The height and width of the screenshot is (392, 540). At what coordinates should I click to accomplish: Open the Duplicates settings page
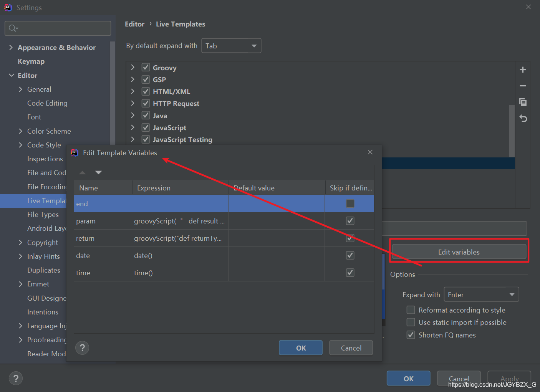pyautogui.click(x=44, y=270)
